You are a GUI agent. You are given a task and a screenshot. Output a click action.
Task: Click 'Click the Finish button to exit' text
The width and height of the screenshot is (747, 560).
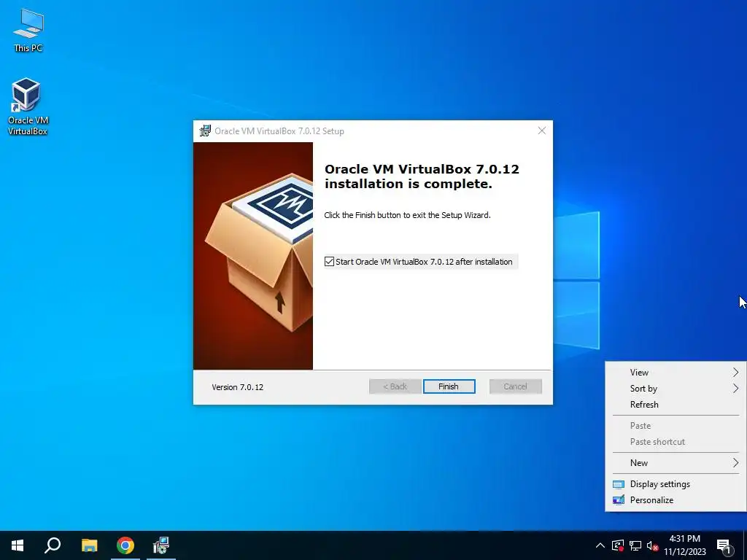[x=407, y=215]
